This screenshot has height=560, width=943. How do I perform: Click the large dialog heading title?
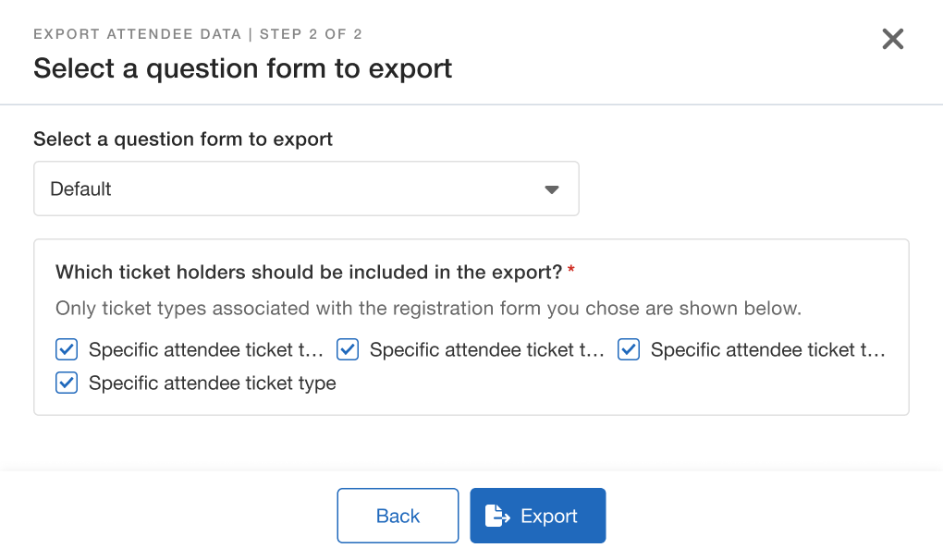tap(242, 68)
